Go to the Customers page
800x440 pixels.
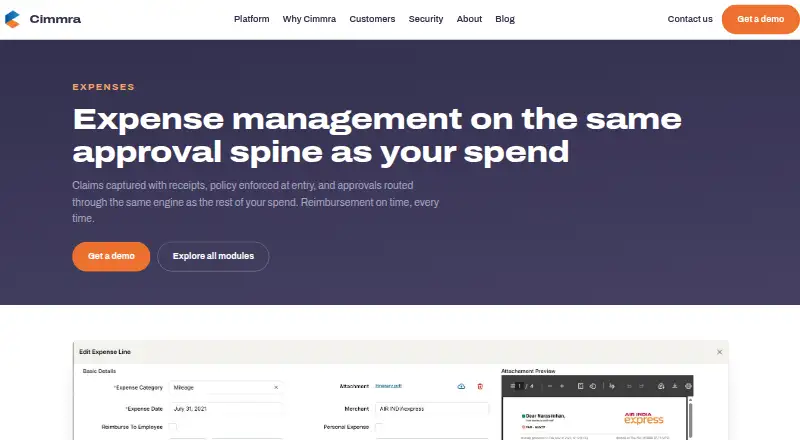click(x=372, y=19)
